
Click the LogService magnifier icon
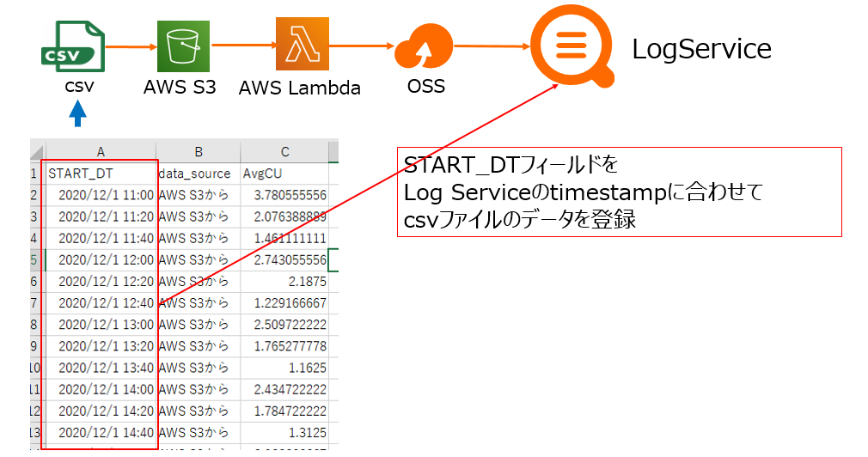(x=572, y=46)
